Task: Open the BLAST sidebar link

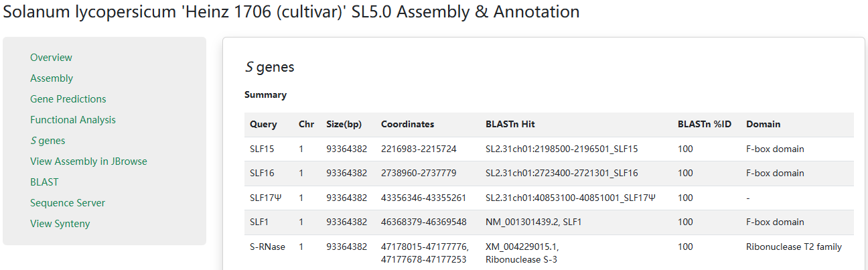Action: click(44, 182)
